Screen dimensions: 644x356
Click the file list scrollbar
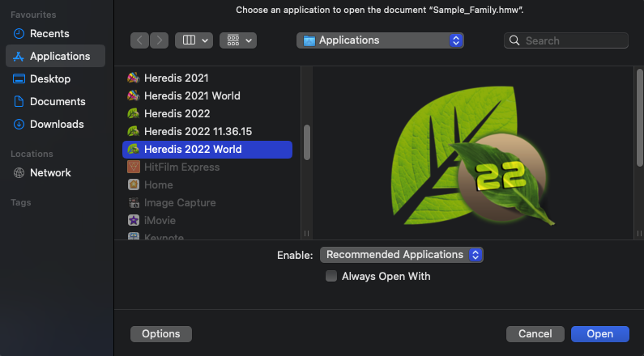(307, 142)
